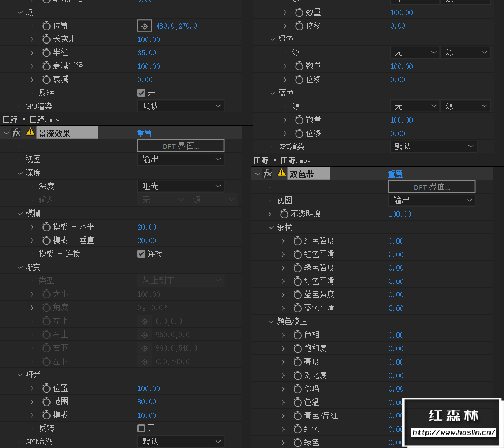The image size is (504, 448).
Task: Toggle stopwatch for 对比度 property
Action: coord(297,376)
